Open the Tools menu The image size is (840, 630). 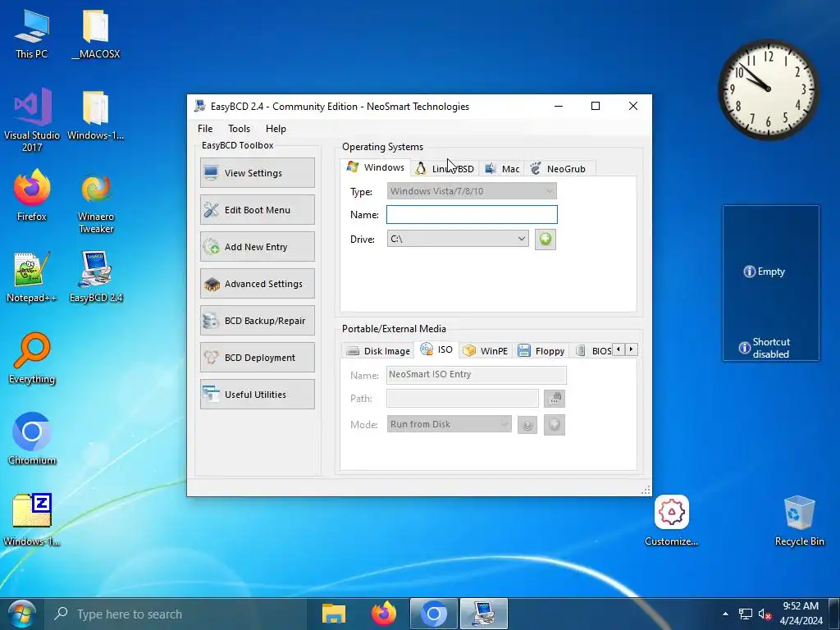239,129
